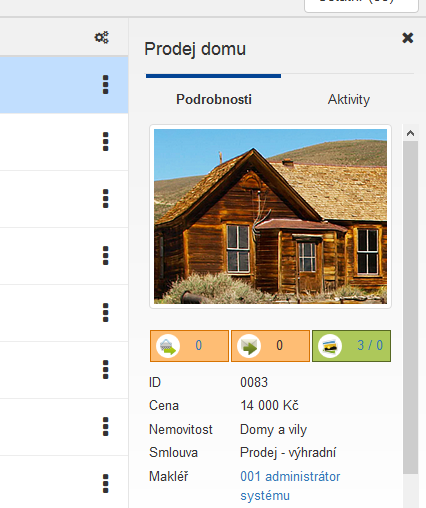Close the Prodej domu detail panel
The image size is (426, 508).
(x=408, y=38)
